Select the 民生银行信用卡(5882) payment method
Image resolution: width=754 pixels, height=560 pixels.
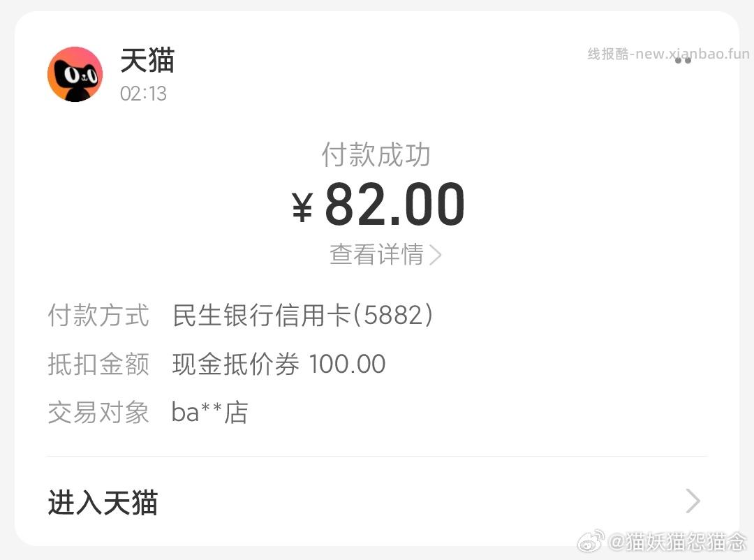point(303,315)
